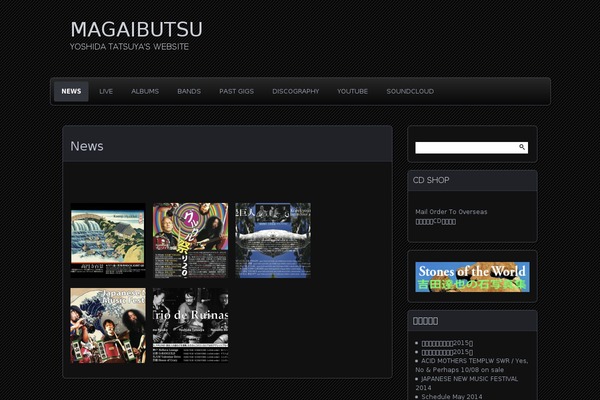Click the CD SHOP widget heading

click(x=431, y=180)
